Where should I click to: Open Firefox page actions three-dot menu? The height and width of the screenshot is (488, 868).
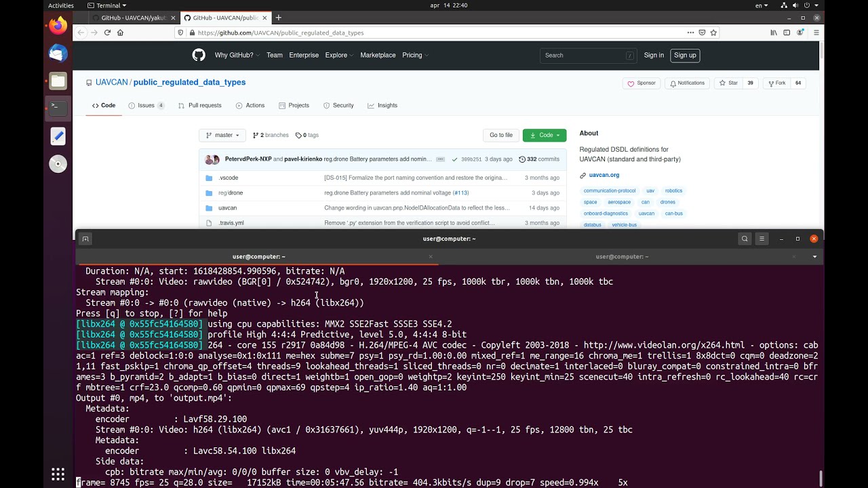coord(690,33)
